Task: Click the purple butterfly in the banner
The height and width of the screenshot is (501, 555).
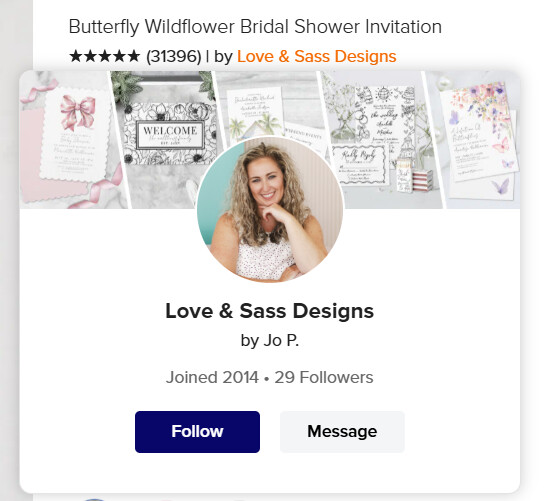Action: pyautogui.click(x=500, y=186)
